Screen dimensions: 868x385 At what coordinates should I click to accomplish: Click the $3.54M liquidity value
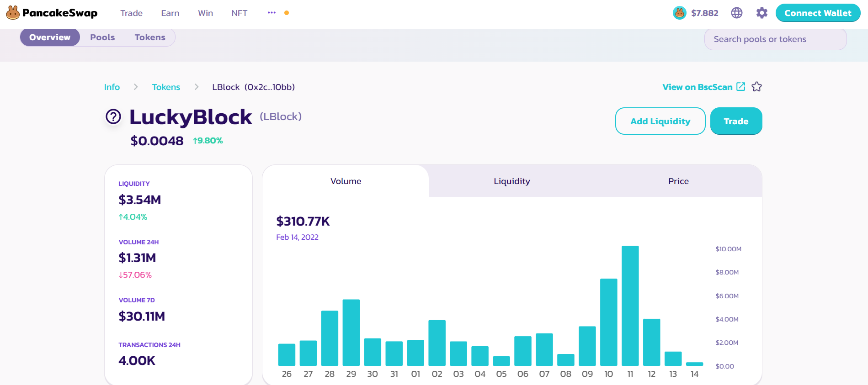140,200
